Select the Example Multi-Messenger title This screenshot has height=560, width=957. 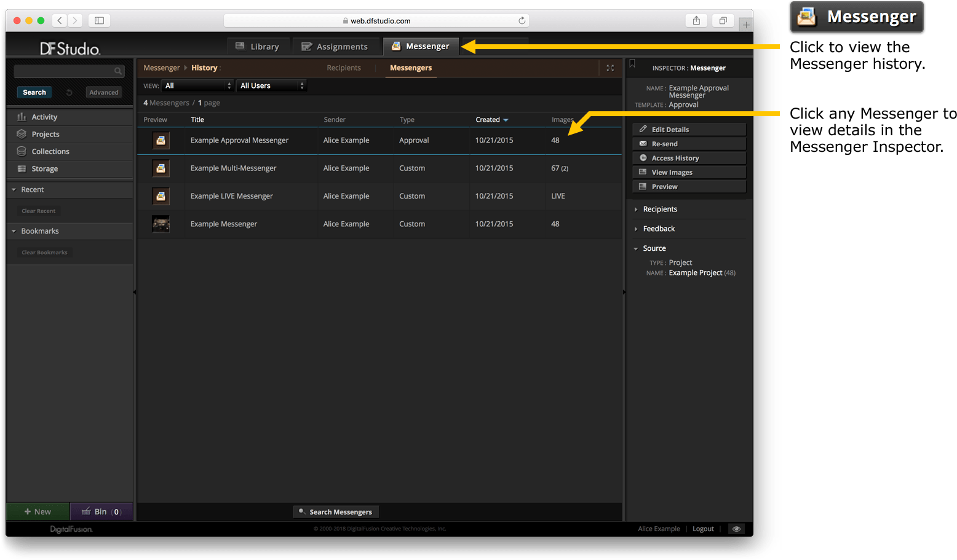pos(233,168)
